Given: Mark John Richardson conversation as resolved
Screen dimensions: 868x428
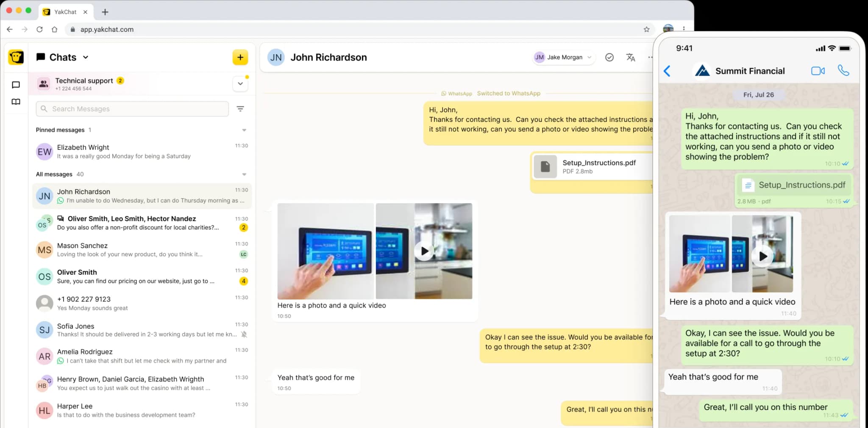Looking at the screenshot, I should pos(609,57).
